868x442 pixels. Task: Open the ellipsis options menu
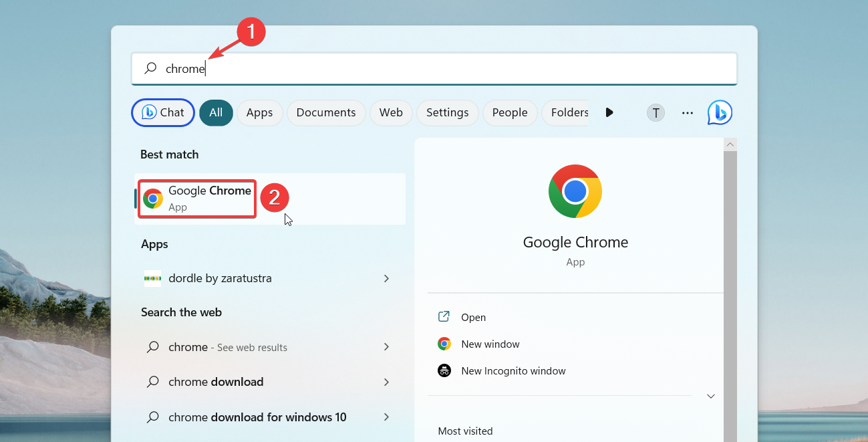tap(687, 112)
